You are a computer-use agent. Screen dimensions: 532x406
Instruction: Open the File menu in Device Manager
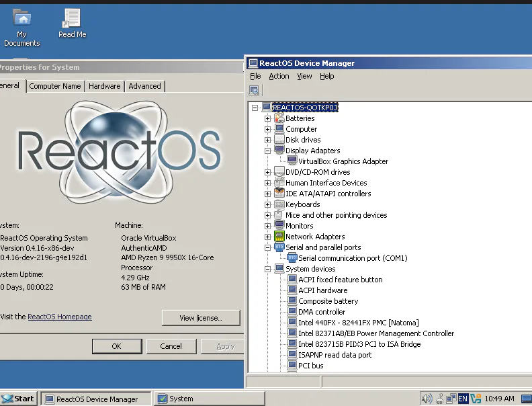[255, 76]
